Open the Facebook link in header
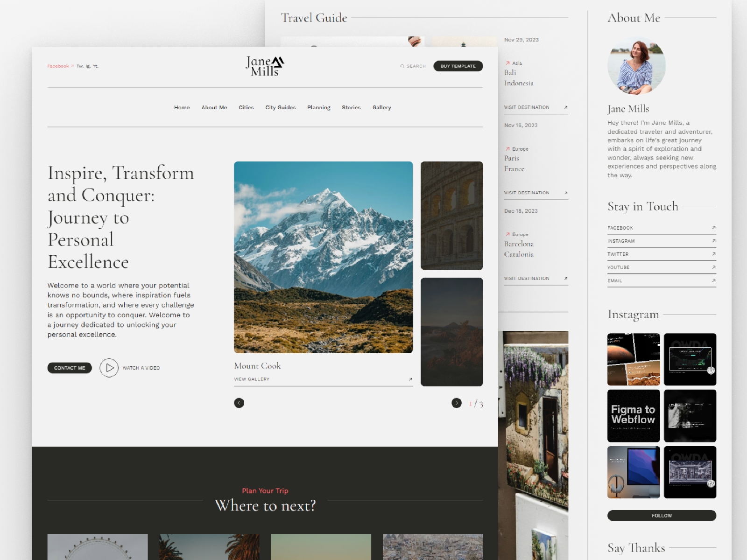Screen dimensions: 747x560 58,66
